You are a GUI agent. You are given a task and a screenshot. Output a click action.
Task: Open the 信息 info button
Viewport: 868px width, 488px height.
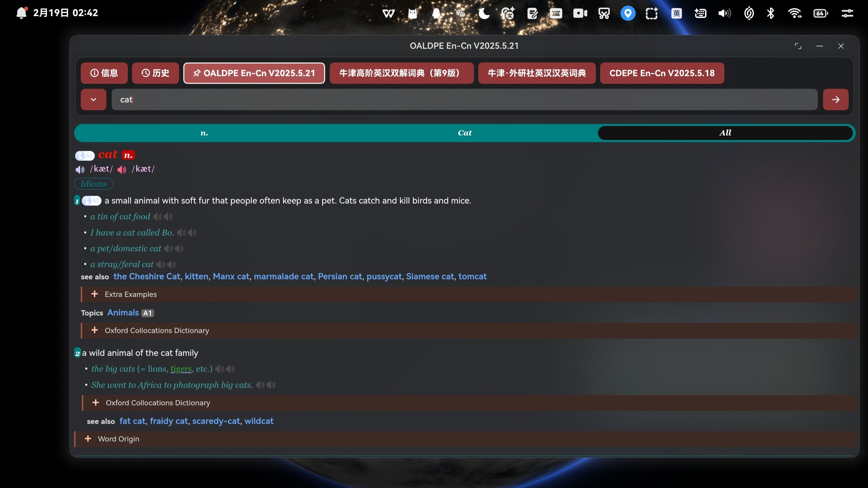pyautogui.click(x=104, y=73)
